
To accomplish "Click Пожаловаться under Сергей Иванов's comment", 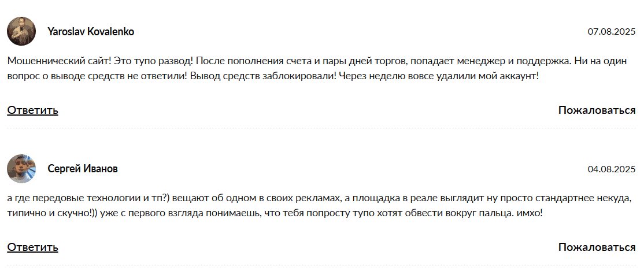I will coord(597,247).
